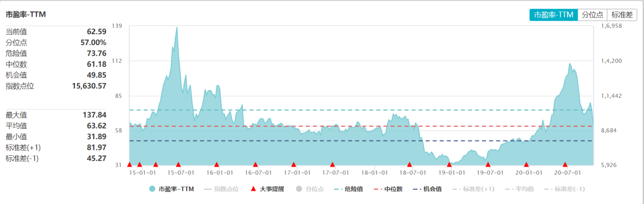Show the 平均值 line via legend
The image size is (644, 204).
[520, 189]
